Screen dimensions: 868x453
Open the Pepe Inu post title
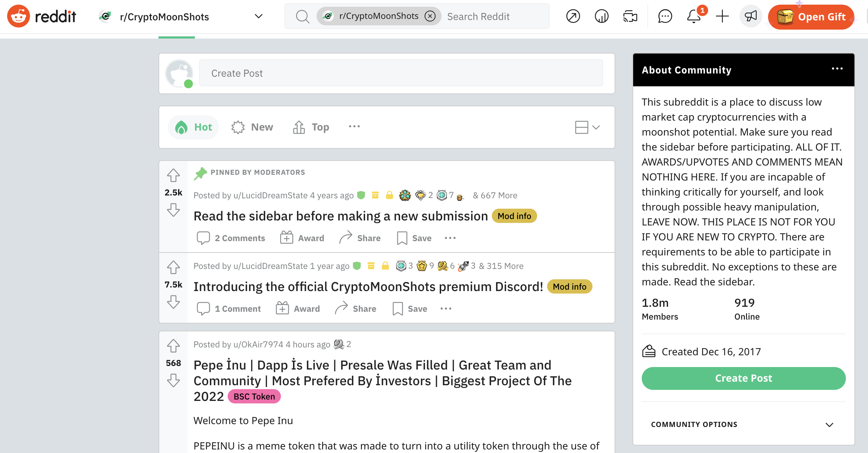click(x=382, y=381)
